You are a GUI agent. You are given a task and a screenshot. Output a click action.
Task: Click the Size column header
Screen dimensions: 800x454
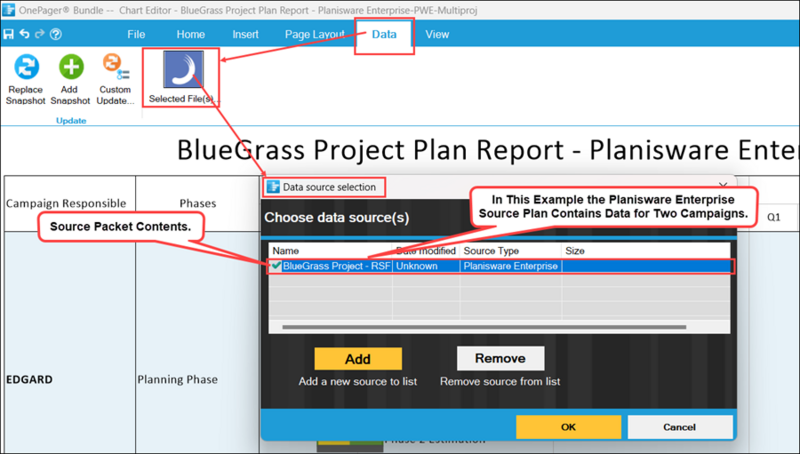pyautogui.click(x=645, y=250)
